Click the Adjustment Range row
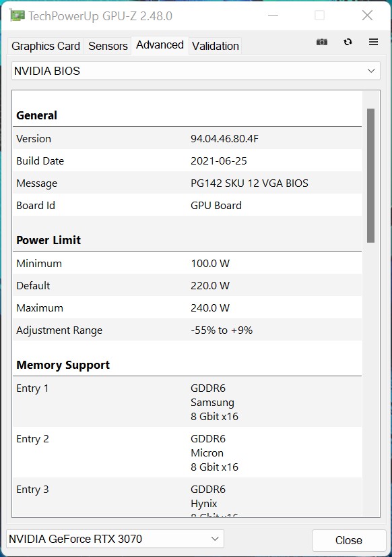 pyautogui.click(x=187, y=330)
